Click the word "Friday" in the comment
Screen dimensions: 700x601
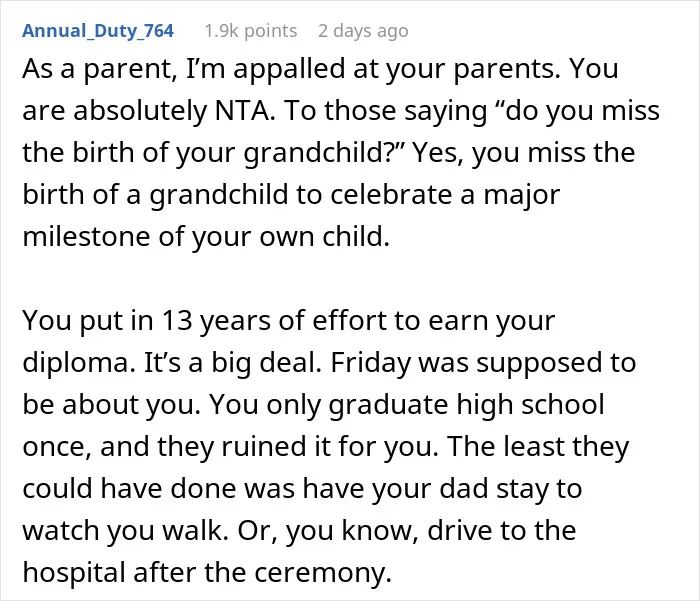point(370,363)
